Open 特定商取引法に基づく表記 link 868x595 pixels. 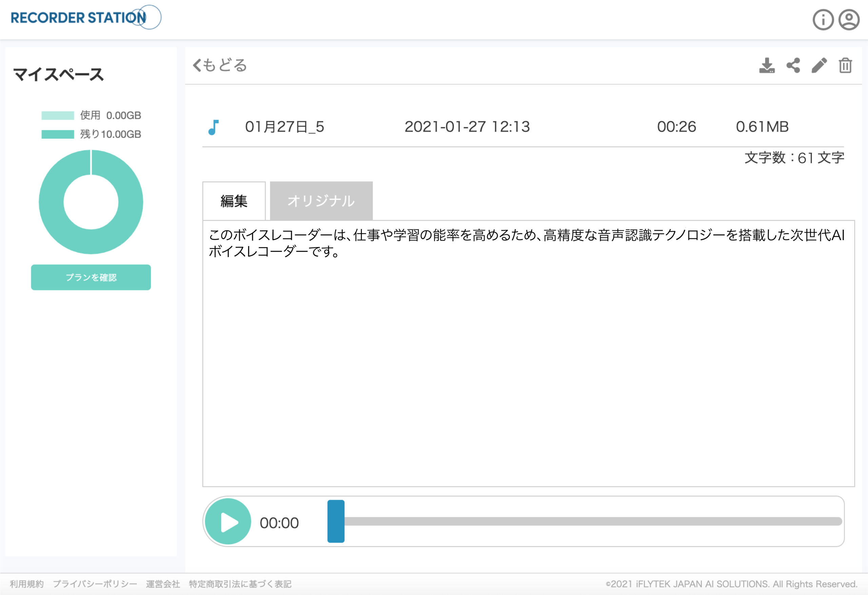240,584
